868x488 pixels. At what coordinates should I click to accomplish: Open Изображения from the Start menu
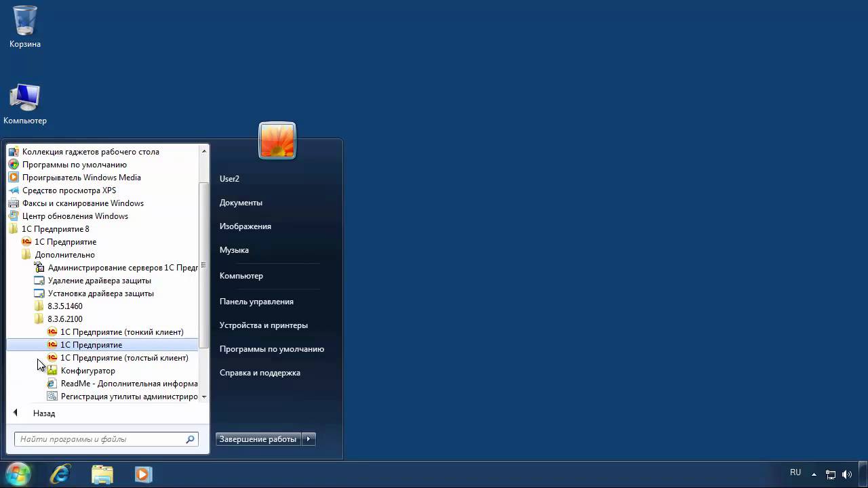tap(245, 226)
